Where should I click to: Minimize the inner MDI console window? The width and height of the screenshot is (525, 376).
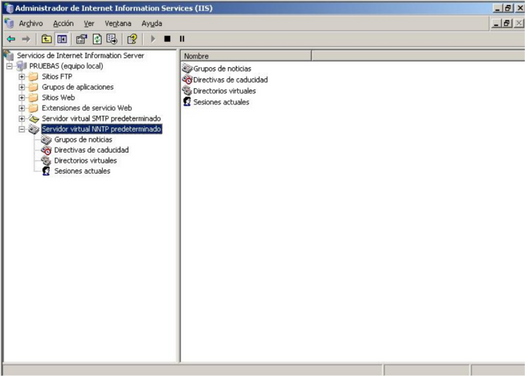pos(497,23)
